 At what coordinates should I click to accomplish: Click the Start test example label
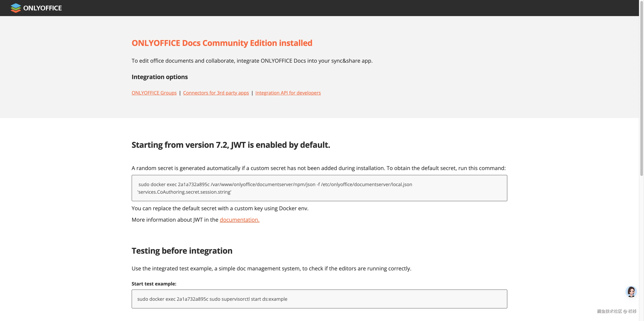[x=154, y=284]
